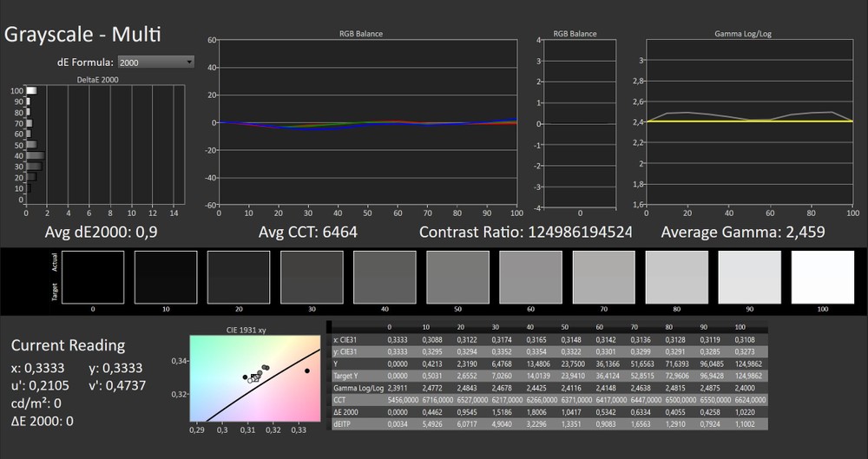Select the 60 grayscale swatch

tap(531, 278)
